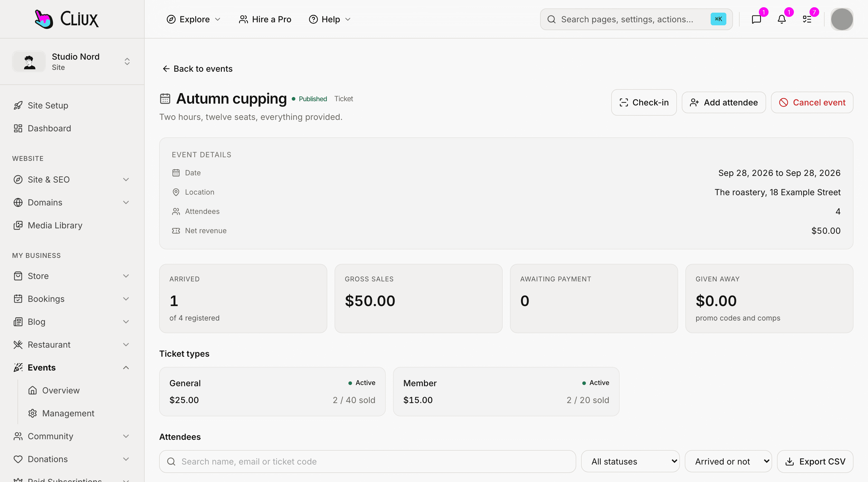Click Cancel event
868x482 pixels.
pyautogui.click(x=812, y=102)
